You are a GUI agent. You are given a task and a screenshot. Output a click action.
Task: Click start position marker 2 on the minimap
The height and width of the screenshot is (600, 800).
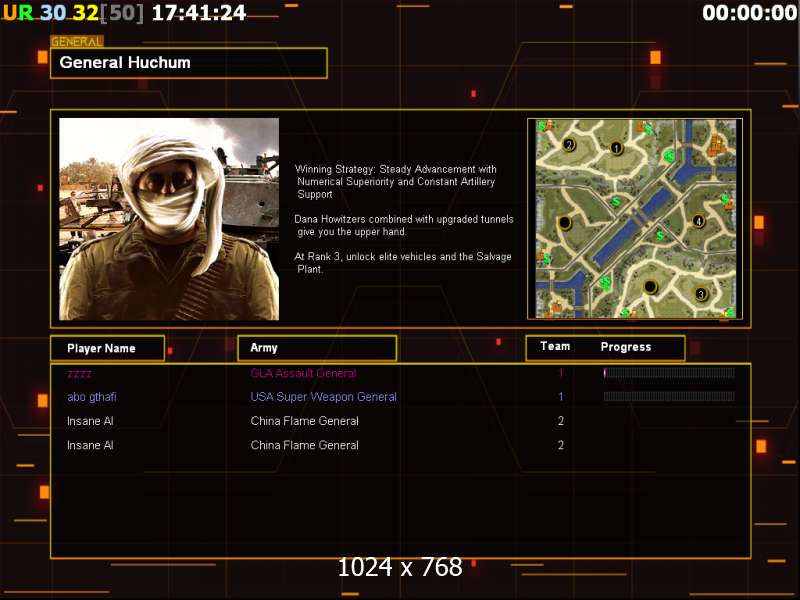569,144
